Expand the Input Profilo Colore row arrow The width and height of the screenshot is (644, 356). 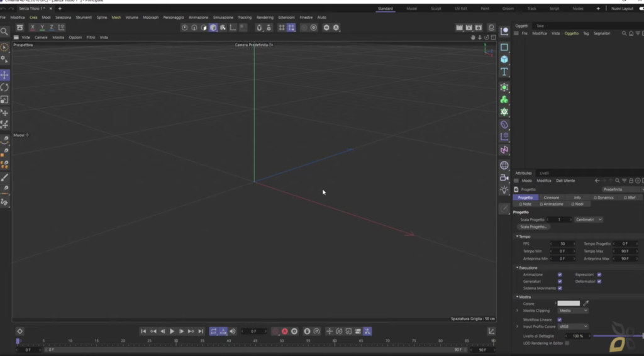point(517,326)
